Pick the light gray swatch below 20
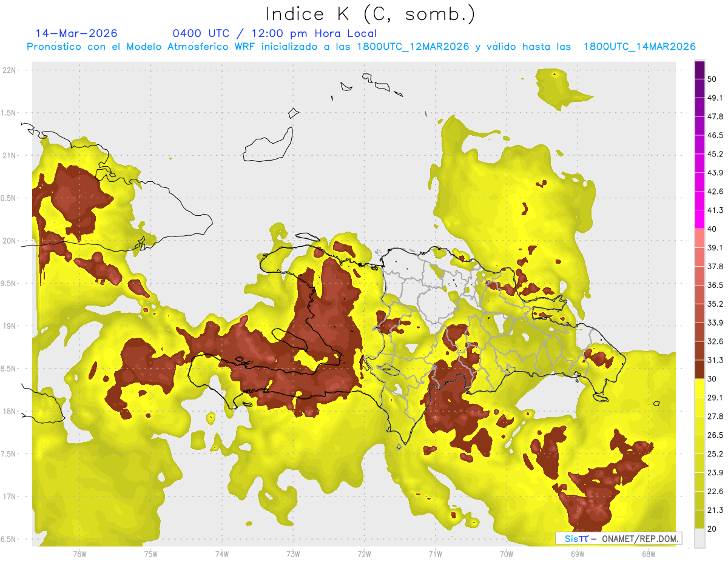Screen dimensions: 728x562 click(699, 538)
